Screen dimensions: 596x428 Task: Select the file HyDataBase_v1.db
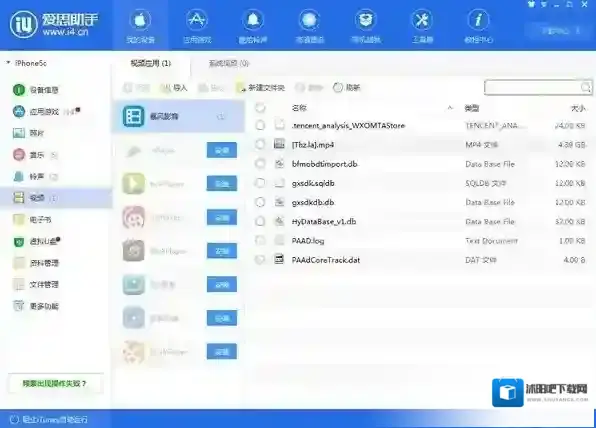click(x=324, y=222)
